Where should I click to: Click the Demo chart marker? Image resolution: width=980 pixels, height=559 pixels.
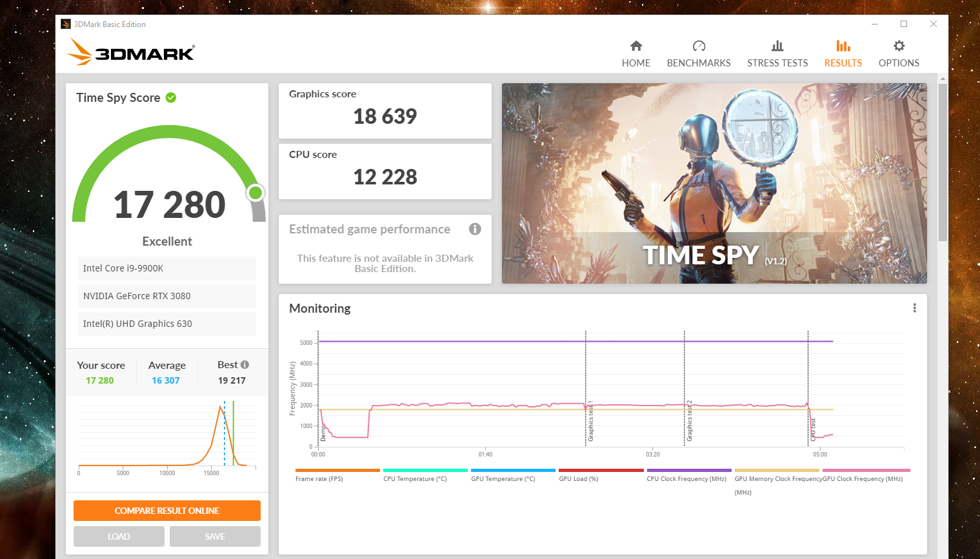pyautogui.click(x=323, y=433)
